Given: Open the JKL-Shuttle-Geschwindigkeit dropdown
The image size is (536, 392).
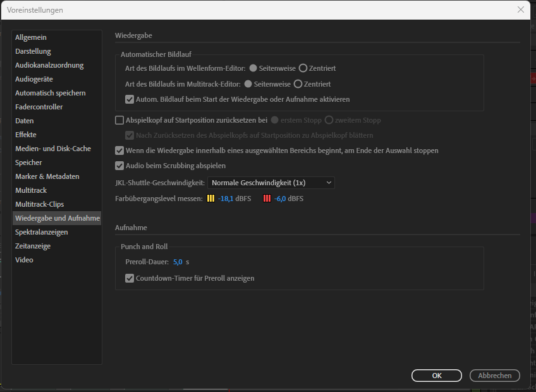Looking at the screenshot, I should coord(271,182).
